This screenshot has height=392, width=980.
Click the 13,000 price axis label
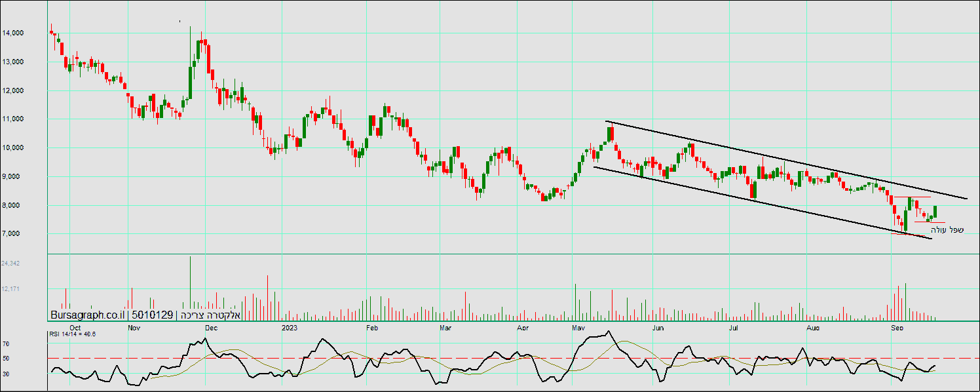(x=12, y=62)
